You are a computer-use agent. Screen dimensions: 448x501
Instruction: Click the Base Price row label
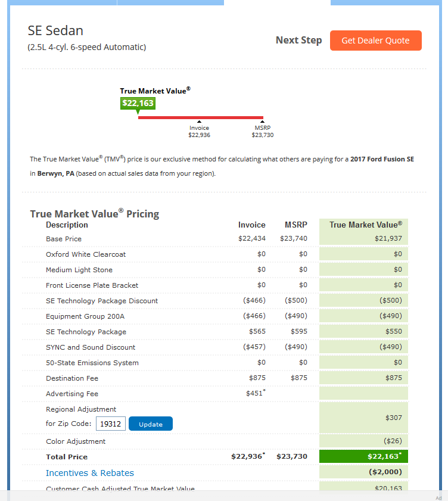[64, 239]
